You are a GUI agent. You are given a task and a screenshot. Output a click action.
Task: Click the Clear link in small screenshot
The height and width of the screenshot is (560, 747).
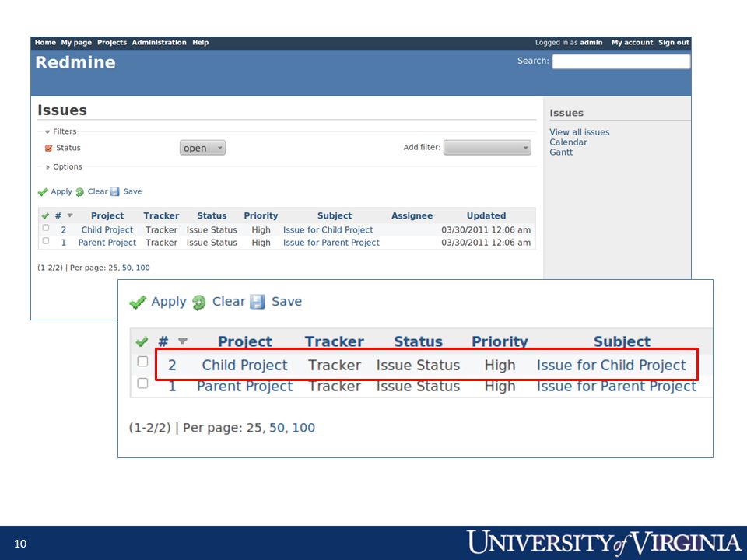pyautogui.click(x=98, y=191)
